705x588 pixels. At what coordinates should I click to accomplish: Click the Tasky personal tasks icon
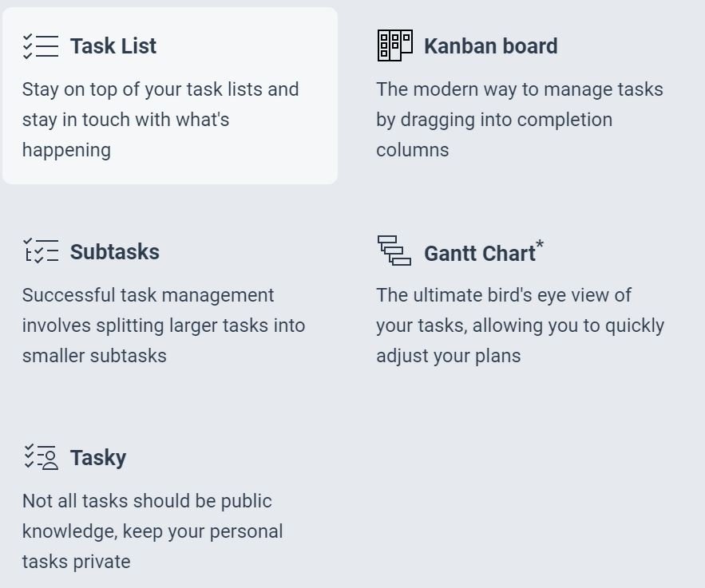(x=41, y=457)
